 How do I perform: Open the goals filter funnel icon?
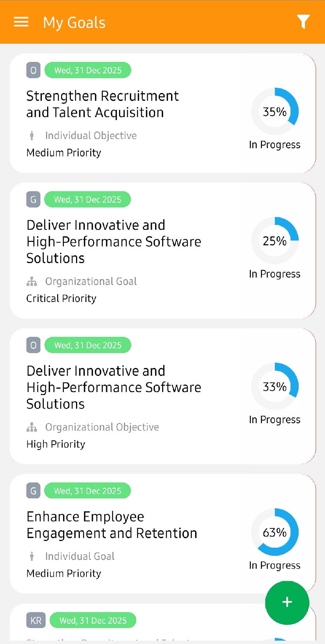(303, 22)
